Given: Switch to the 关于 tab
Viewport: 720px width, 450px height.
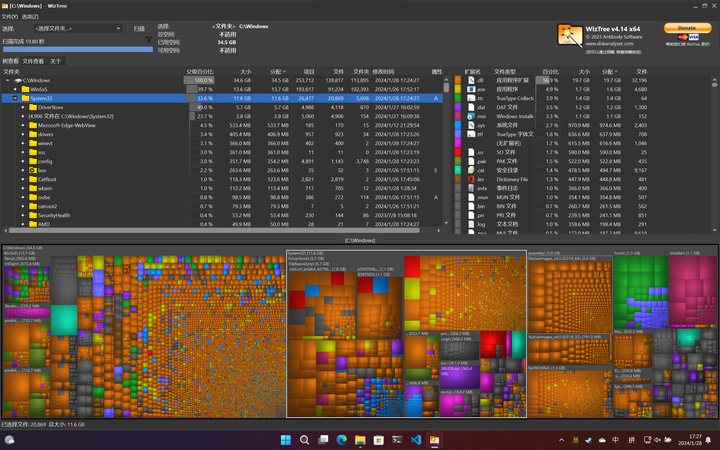Looking at the screenshot, I should tap(56, 61).
